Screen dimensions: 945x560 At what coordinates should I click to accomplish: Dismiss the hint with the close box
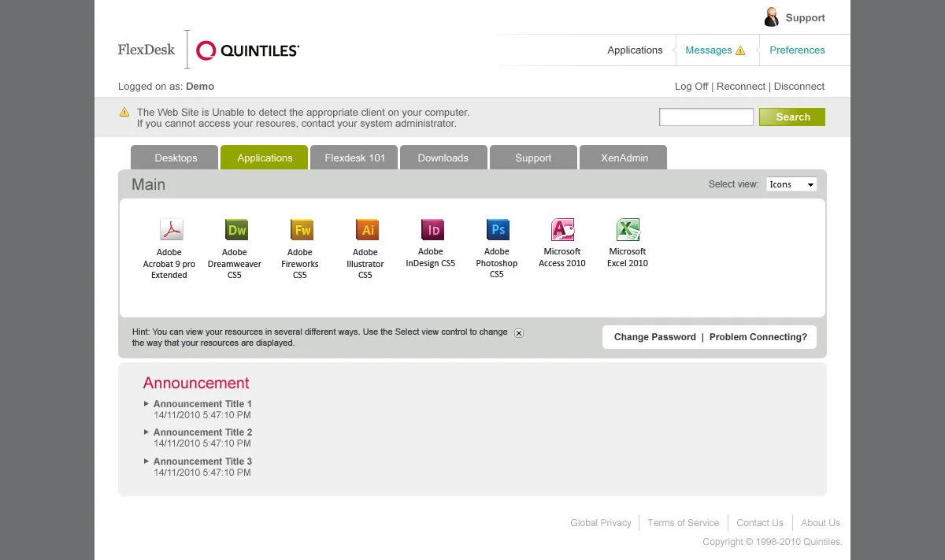(519, 333)
